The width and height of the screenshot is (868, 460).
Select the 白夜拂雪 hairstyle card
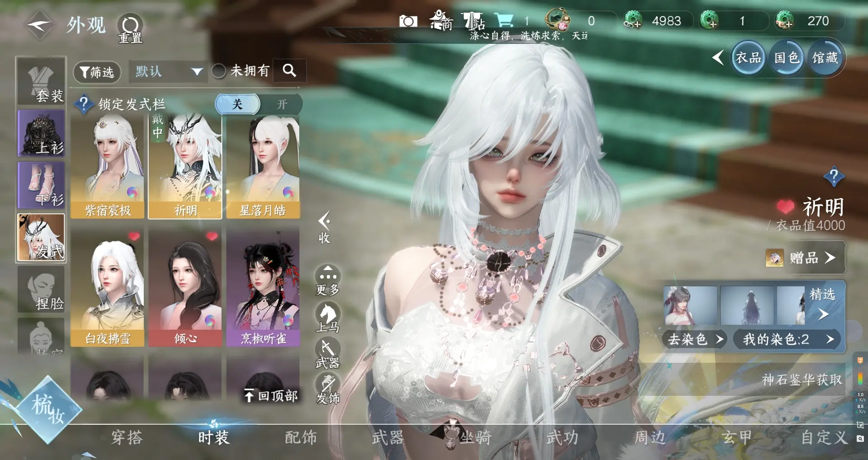click(x=108, y=288)
